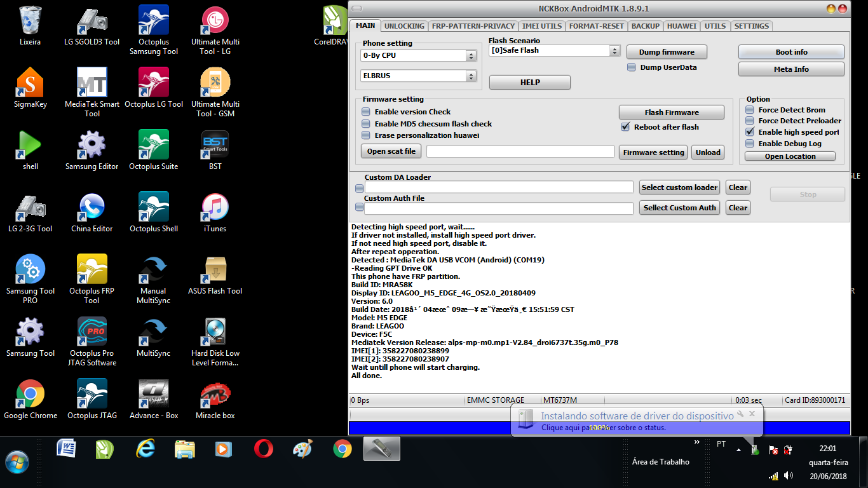Screen dimensions: 868x488
Task: Launch Samsung Editor gear icon
Action: coord(92,150)
